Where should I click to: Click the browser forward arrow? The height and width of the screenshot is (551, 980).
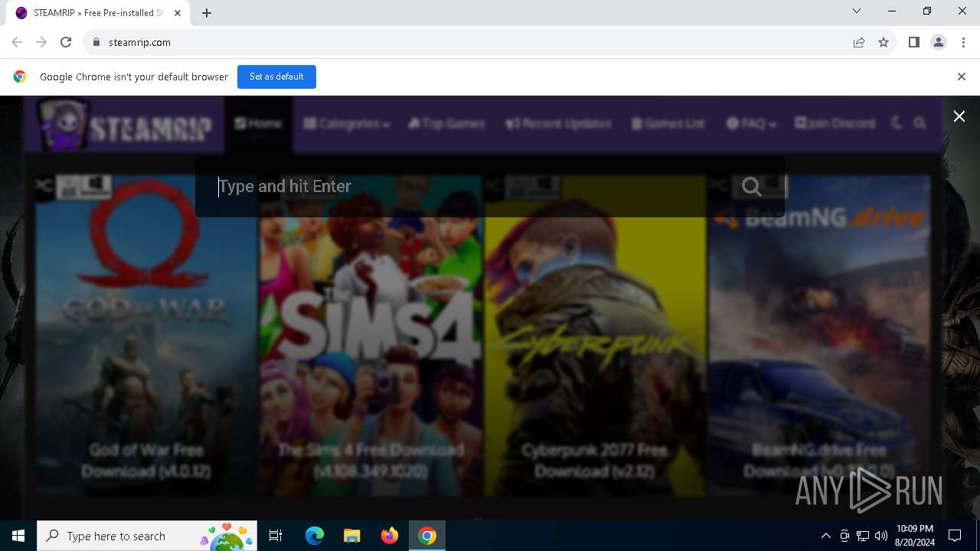tap(41, 42)
